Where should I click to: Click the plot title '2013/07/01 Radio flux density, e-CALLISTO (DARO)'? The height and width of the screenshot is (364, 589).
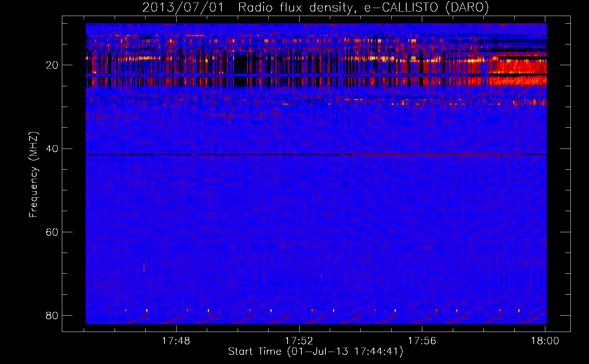(316, 7)
